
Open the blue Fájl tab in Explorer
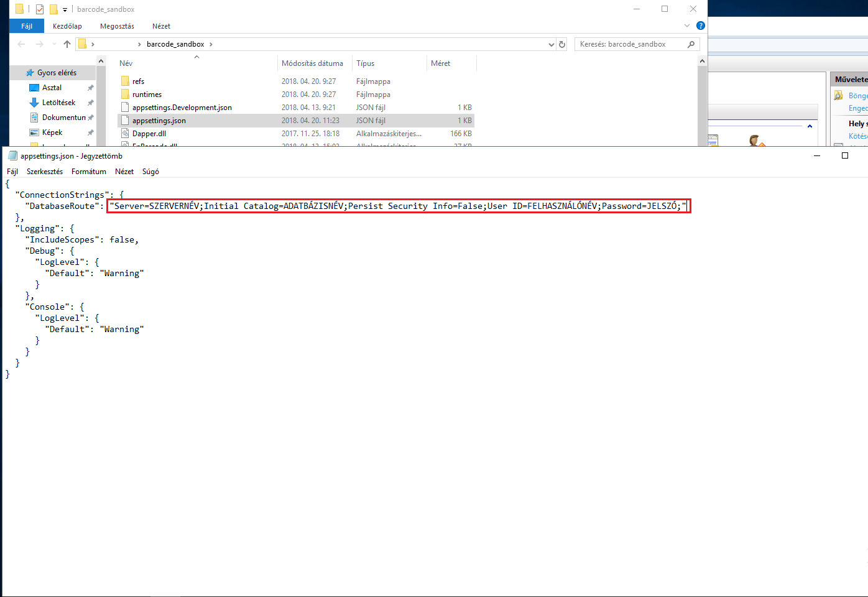coord(27,26)
